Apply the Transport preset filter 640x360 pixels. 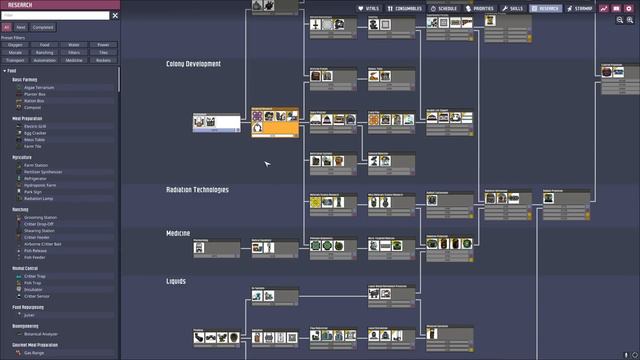[x=15, y=60]
